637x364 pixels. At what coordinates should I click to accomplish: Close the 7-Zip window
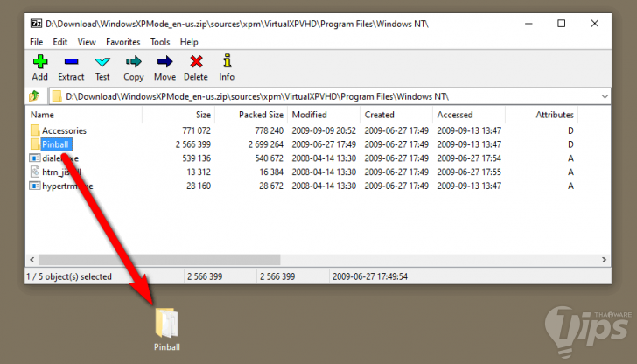click(x=595, y=24)
